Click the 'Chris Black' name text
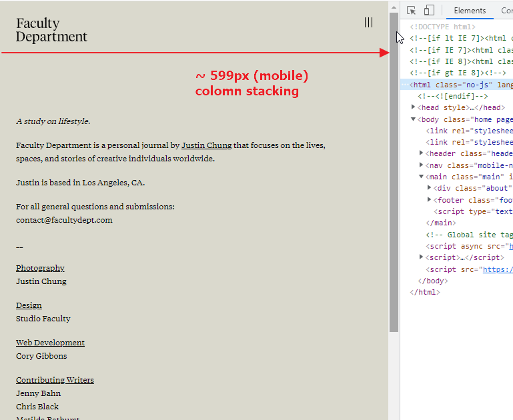Image resolution: width=513 pixels, height=420 pixels. point(37,407)
